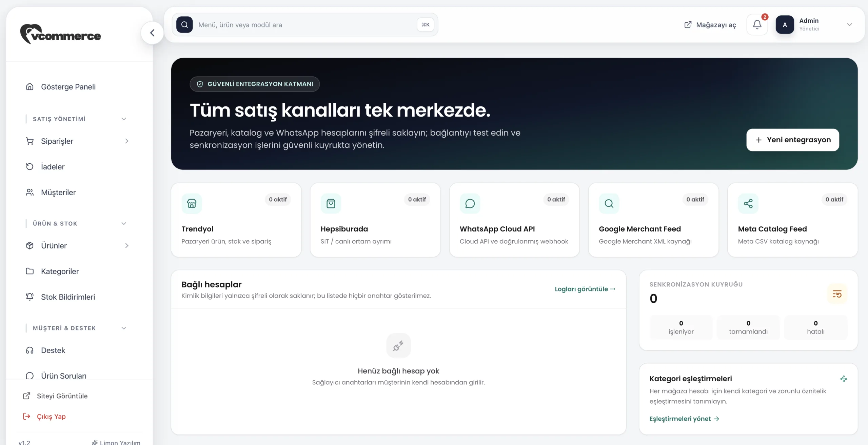Click Google Merchant Feed card title
This screenshot has width=868, height=445.
tap(640, 229)
